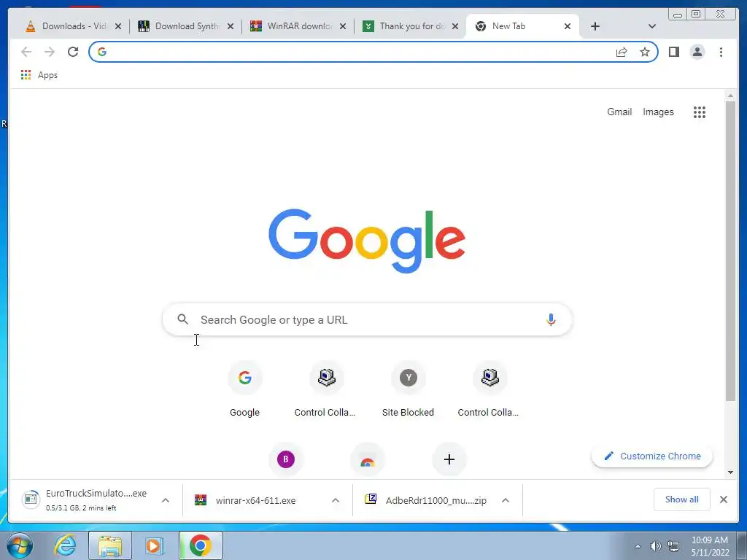This screenshot has width=747, height=560.
Task: Open the winrar-x64-611.exe download
Action: pyautogui.click(x=255, y=500)
